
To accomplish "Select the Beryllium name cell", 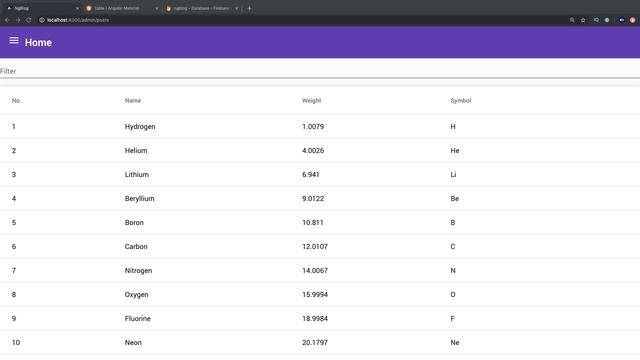I will click(140, 199).
